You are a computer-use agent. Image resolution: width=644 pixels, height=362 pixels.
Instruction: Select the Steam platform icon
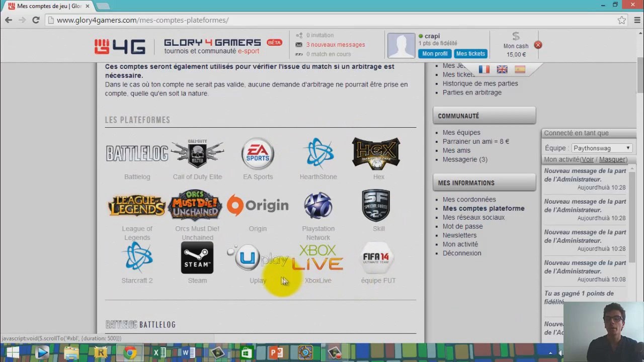[197, 257]
